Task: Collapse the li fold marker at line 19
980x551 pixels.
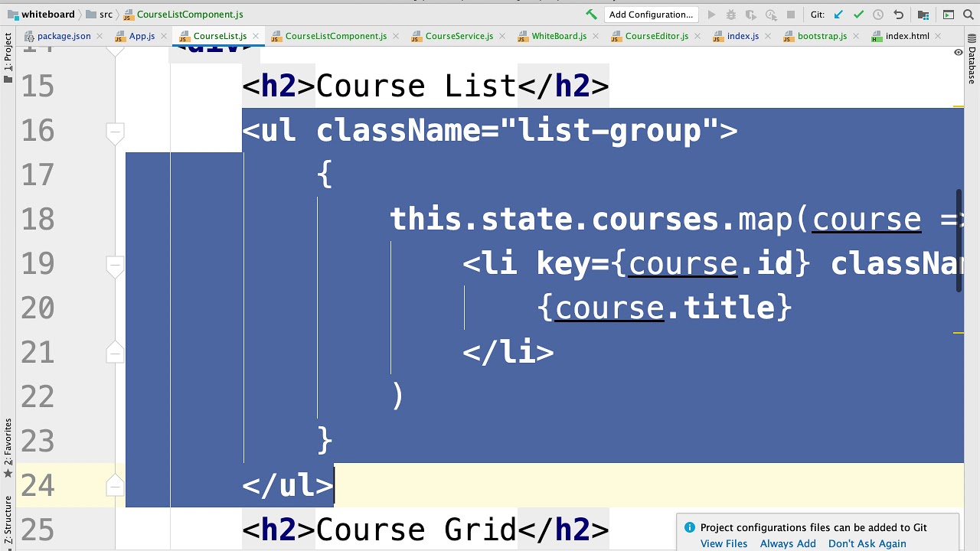Action: pos(115,265)
